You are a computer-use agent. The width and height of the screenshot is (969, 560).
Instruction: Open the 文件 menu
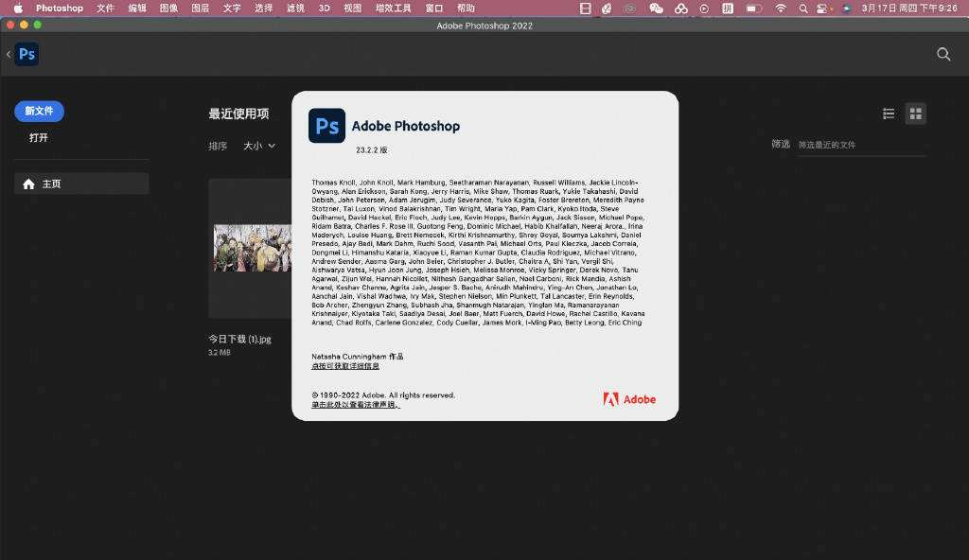[x=106, y=8]
